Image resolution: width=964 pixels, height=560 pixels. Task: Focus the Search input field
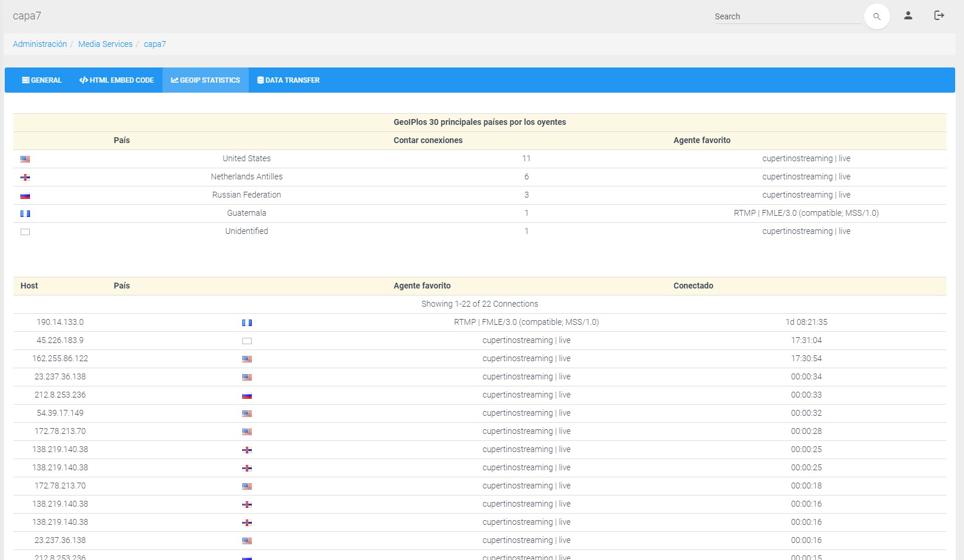click(786, 16)
